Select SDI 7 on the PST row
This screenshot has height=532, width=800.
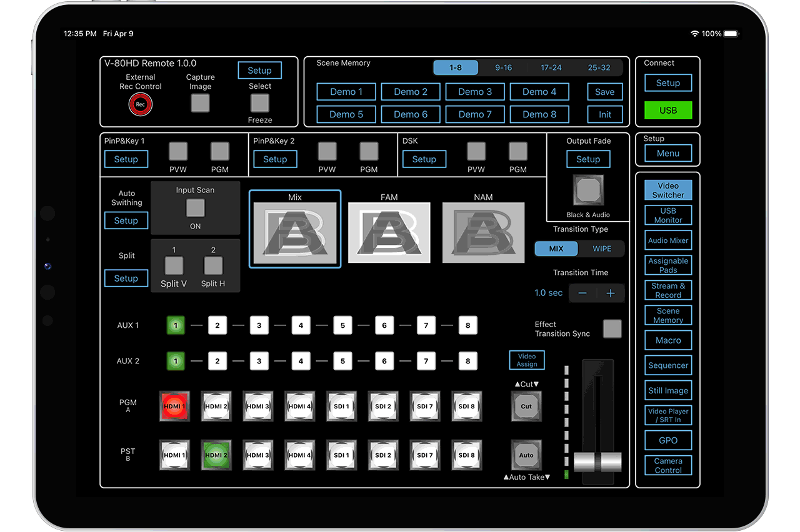pyautogui.click(x=425, y=456)
